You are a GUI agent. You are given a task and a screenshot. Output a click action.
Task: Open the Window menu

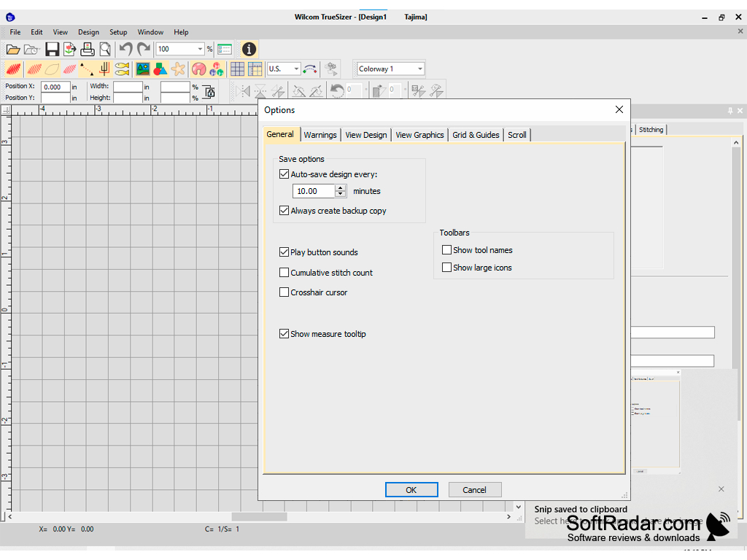pos(150,32)
